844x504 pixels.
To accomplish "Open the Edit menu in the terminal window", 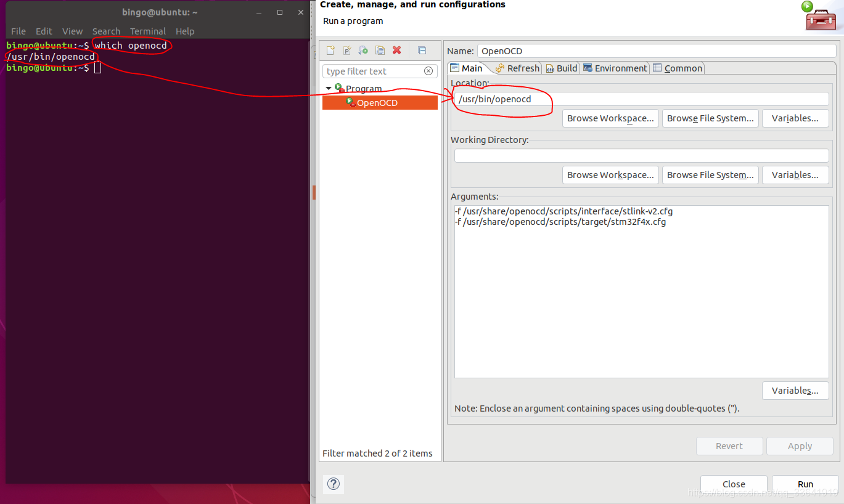I will pos(44,31).
